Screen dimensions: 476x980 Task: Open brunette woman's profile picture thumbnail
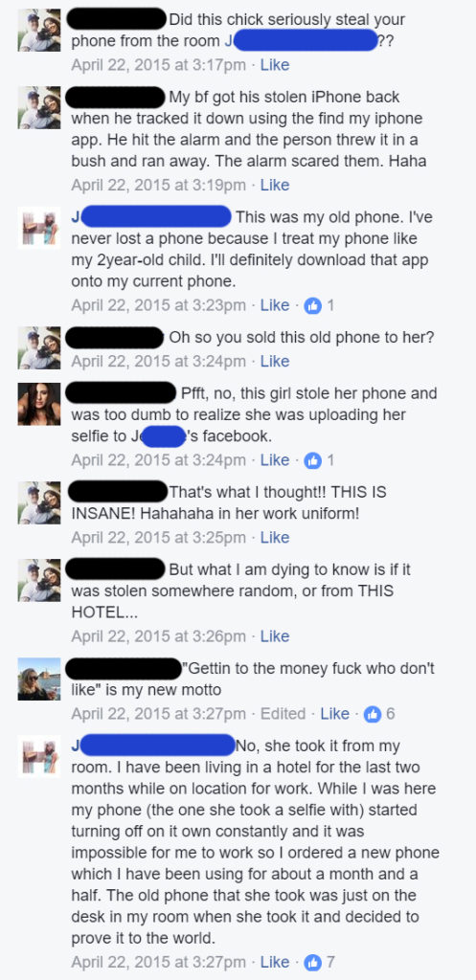[x=38, y=404]
